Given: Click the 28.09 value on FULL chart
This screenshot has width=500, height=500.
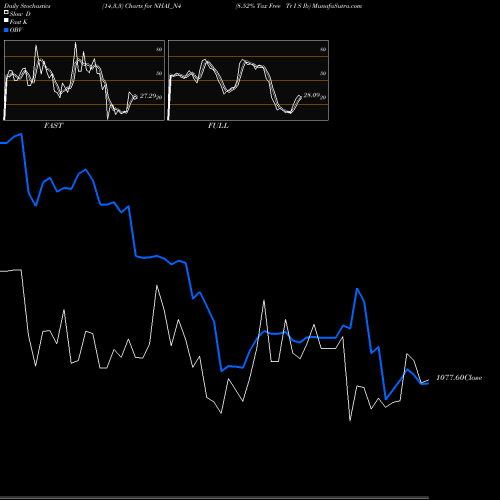Looking at the screenshot, I should [x=312, y=95].
